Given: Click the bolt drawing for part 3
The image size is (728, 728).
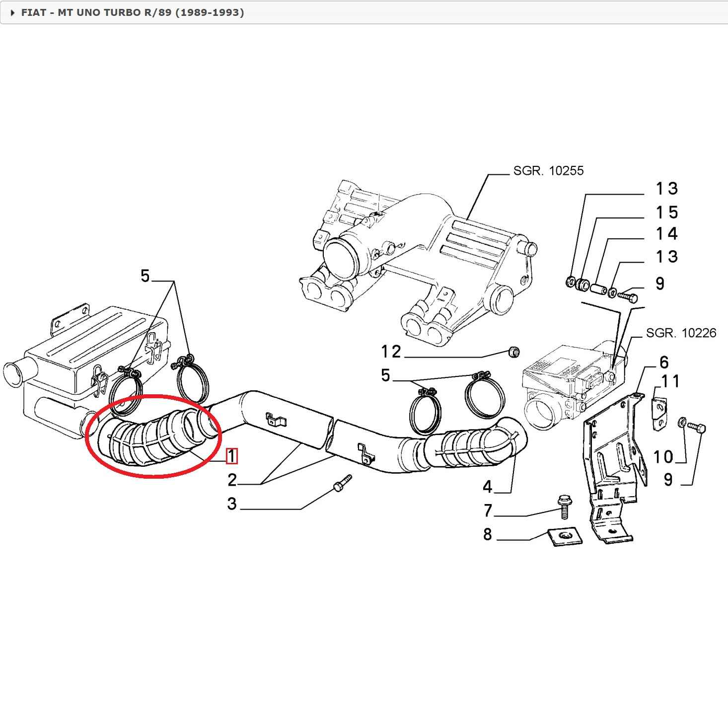Looking at the screenshot, I should click(343, 483).
